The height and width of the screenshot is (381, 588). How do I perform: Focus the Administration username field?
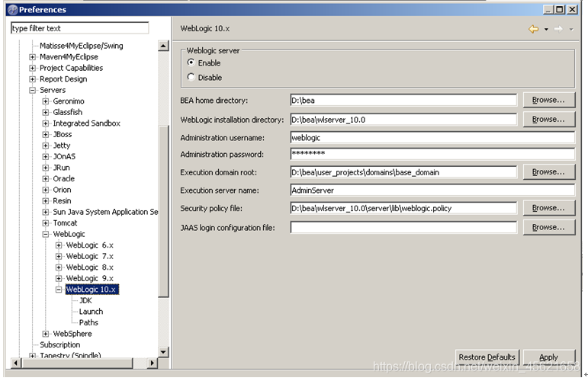pos(432,137)
